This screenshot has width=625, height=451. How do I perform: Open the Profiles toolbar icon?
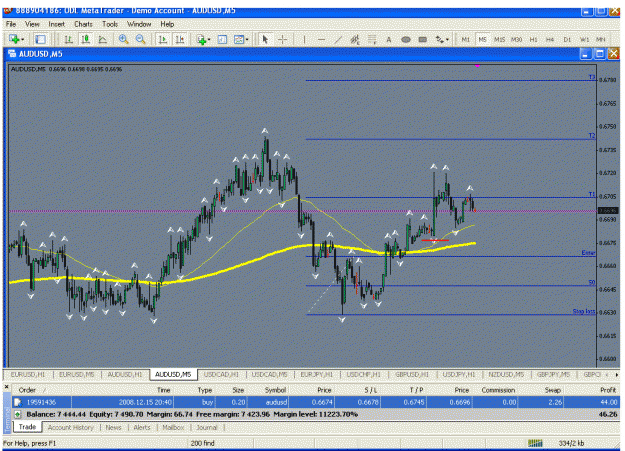click(40, 39)
